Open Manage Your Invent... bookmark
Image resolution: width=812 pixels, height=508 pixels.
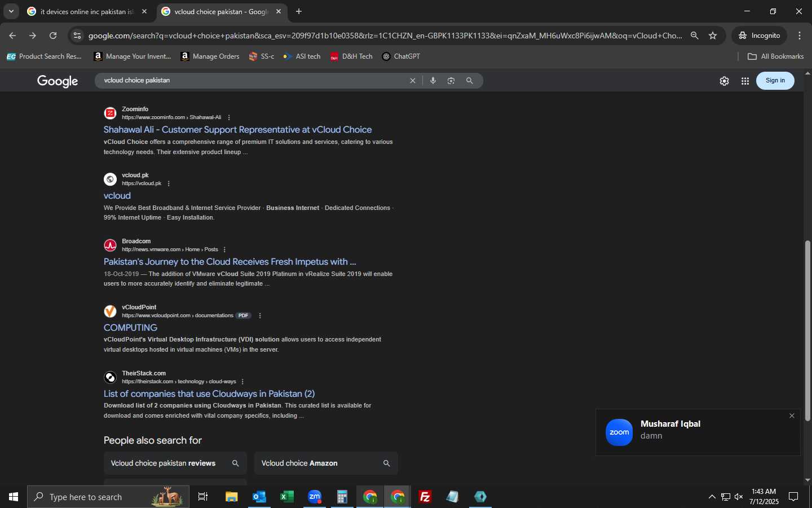(133, 56)
